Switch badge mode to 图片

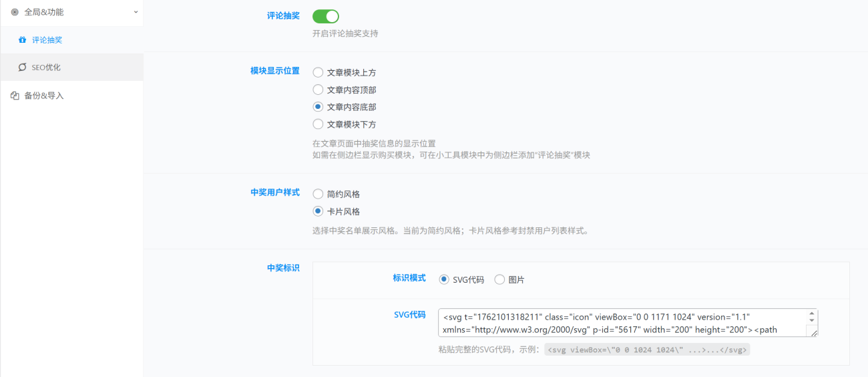[x=499, y=279]
